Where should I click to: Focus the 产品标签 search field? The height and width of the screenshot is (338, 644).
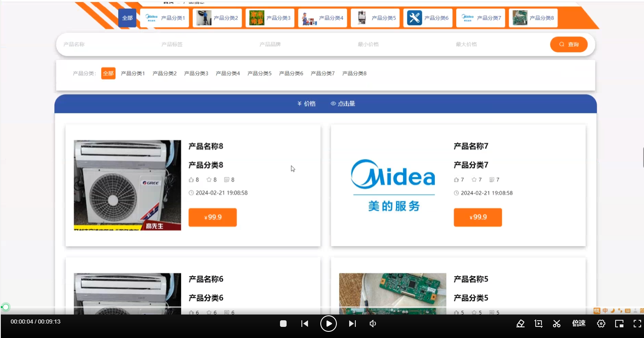(206, 45)
